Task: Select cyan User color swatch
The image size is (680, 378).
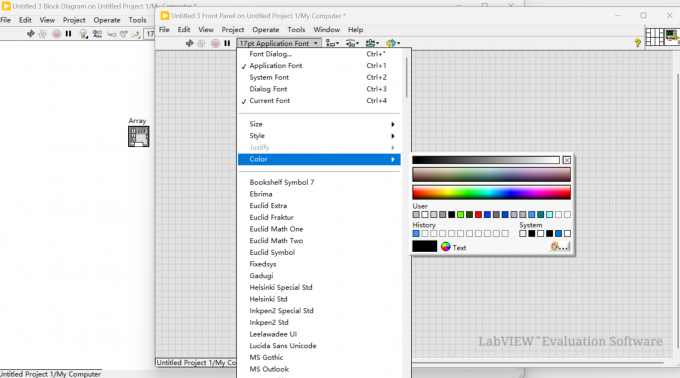Action: point(549,215)
